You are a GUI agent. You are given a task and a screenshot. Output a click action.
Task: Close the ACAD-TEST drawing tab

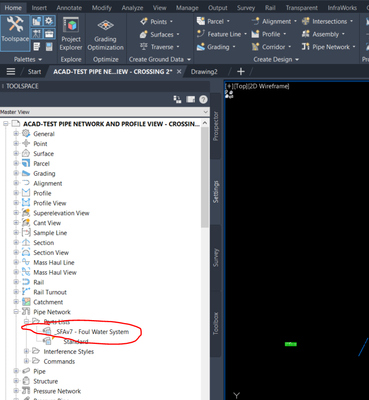179,72
